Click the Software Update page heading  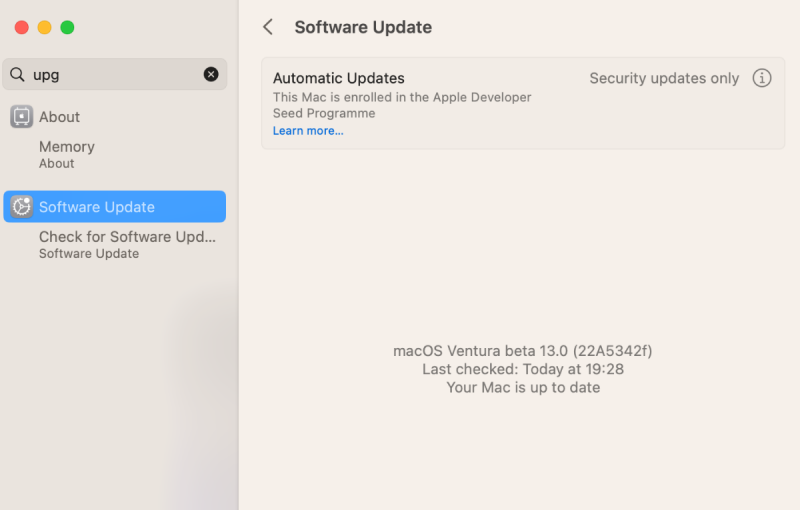[x=363, y=27]
